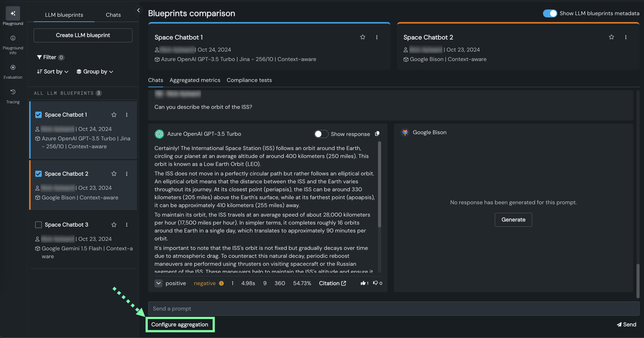Star Space Chatbot 3 in the blueprint list

(114, 225)
